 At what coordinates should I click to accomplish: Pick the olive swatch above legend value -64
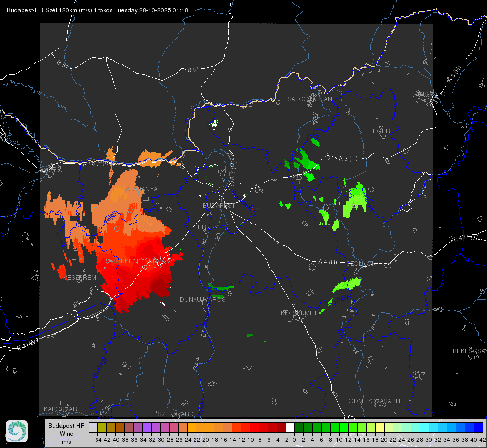[102, 428]
